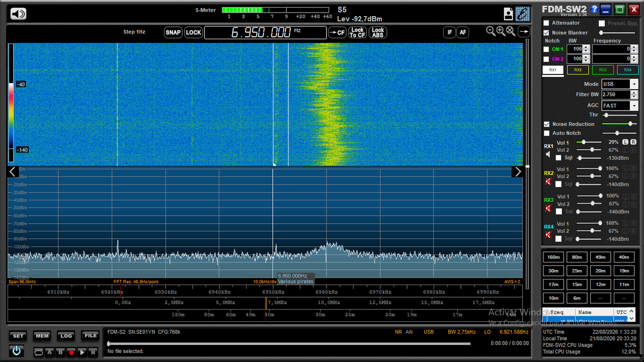This screenshot has height=362, width=644.
Task: Unmute the RX4 crossed speaker
Action: (548, 234)
